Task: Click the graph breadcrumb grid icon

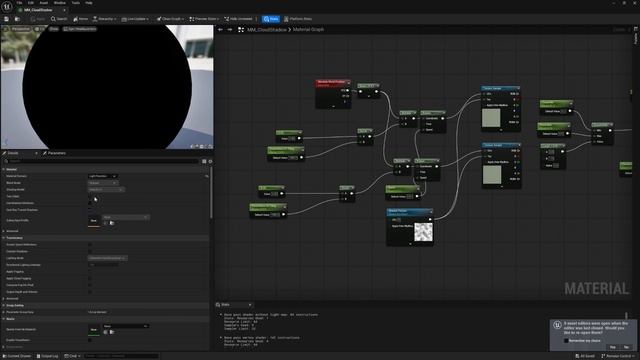Action: (241, 29)
